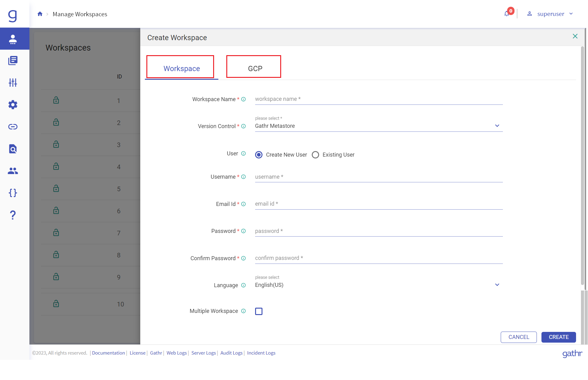588x380 pixels.
Task: Click the lock icon for workspace 9
Action: coord(56,277)
